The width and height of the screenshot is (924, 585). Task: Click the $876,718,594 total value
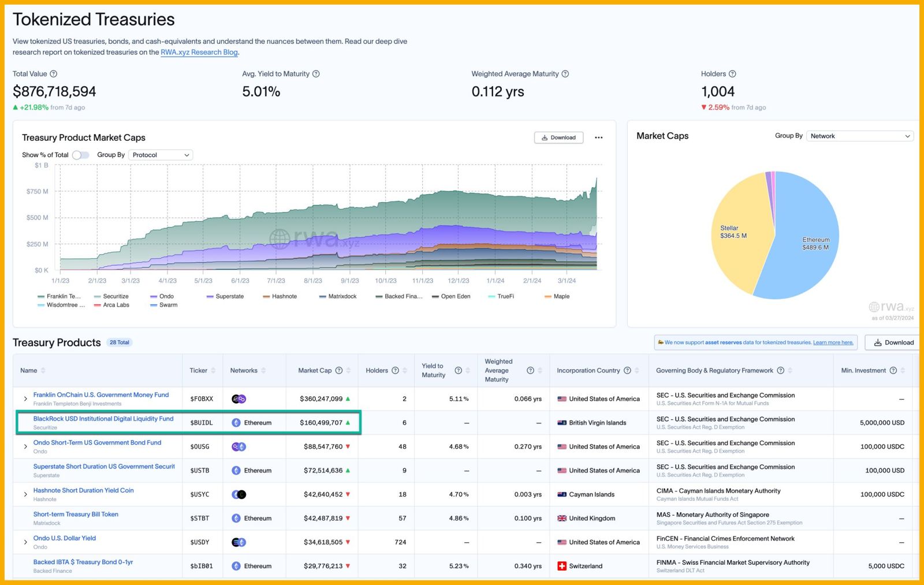(54, 91)
